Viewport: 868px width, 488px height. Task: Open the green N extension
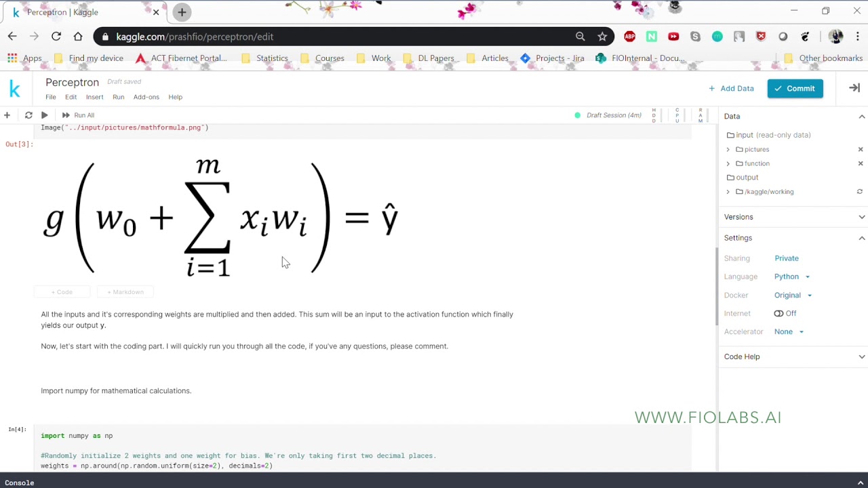[652, 37]
